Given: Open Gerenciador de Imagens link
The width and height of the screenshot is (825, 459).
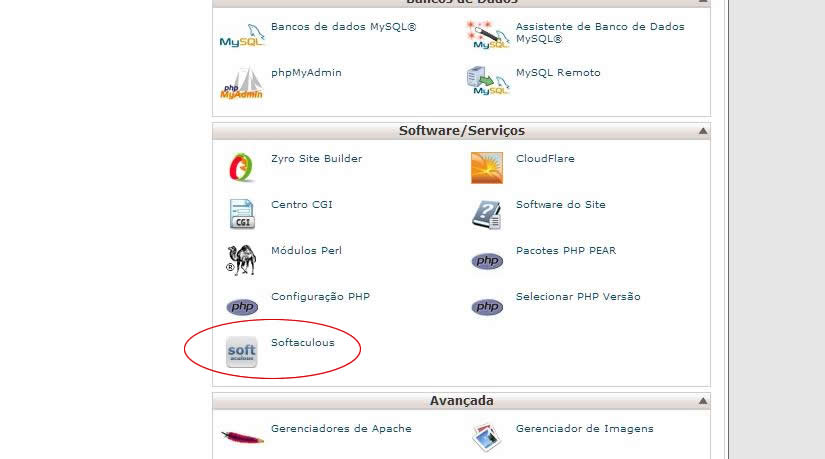Looking at the screenshot, I should pos(584,428).
